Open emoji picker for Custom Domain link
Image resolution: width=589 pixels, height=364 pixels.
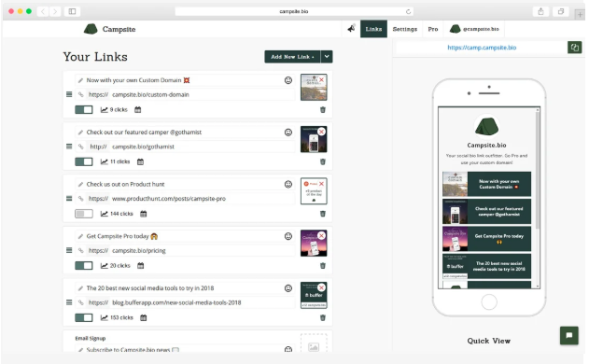[288, 80]
